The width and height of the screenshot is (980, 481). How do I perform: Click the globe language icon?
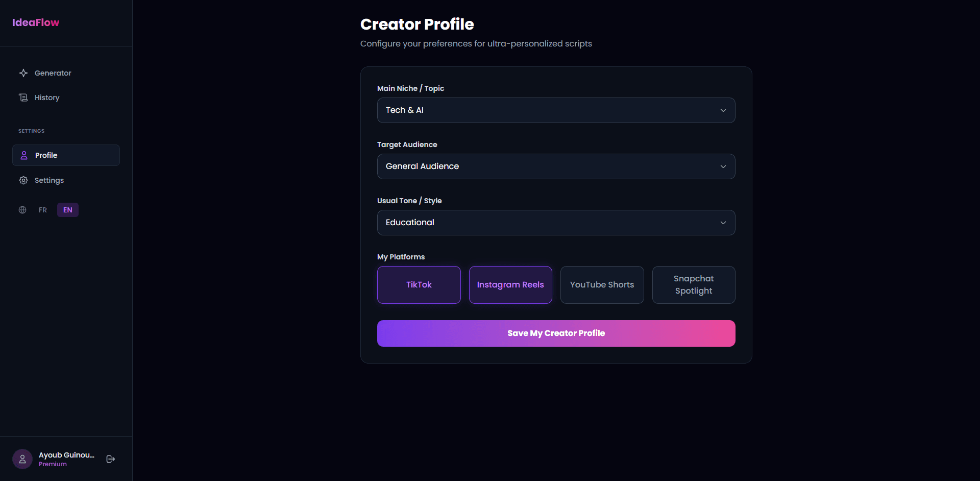coord(22,210)
